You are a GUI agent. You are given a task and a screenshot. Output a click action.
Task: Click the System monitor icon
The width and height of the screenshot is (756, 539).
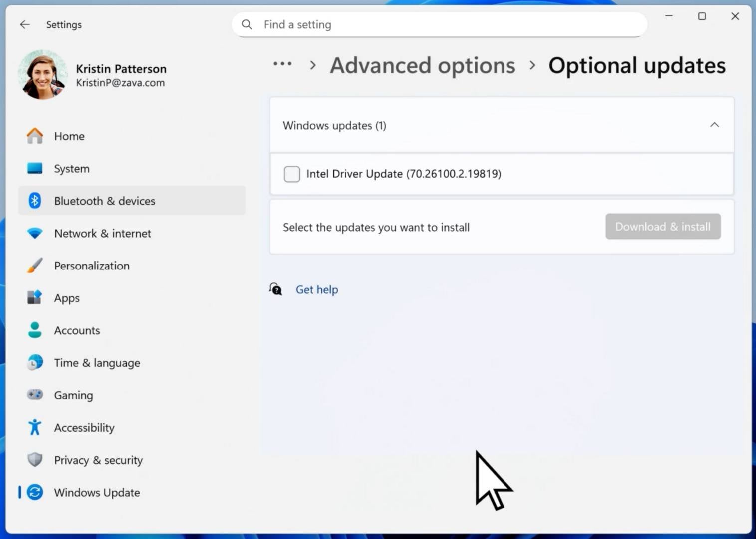click(x=35, y=168)
